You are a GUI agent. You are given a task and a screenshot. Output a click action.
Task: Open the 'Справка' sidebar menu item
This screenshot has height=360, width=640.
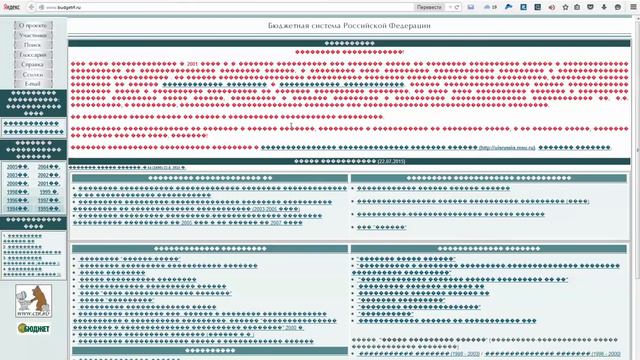click(33, 64)
